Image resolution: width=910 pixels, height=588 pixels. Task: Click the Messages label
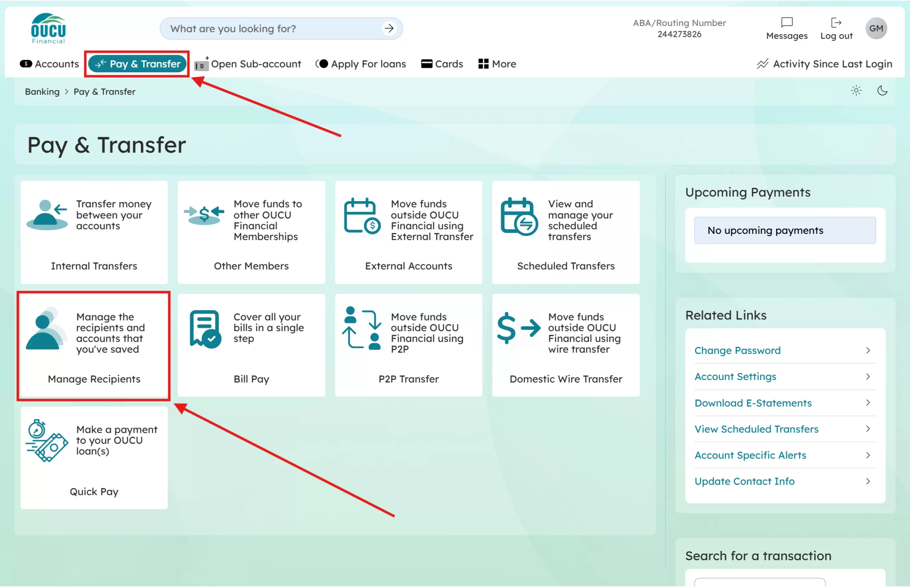pos(787,36)
